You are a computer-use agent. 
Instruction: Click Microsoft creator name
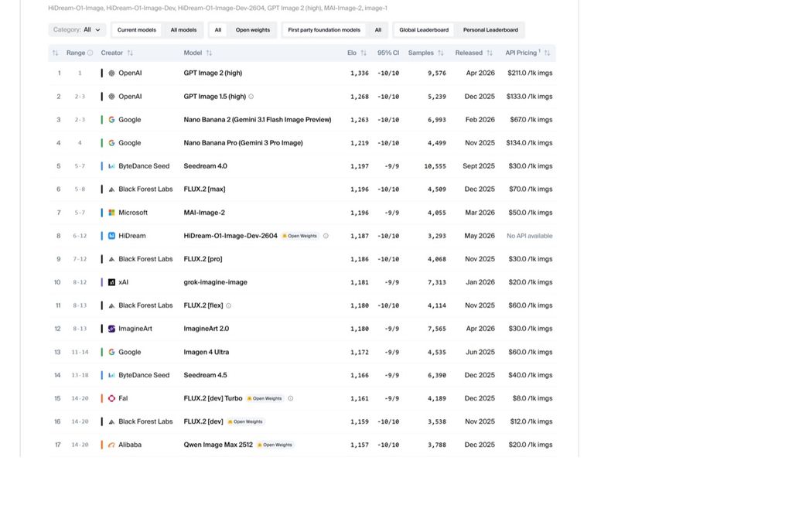tap(133, 213)
